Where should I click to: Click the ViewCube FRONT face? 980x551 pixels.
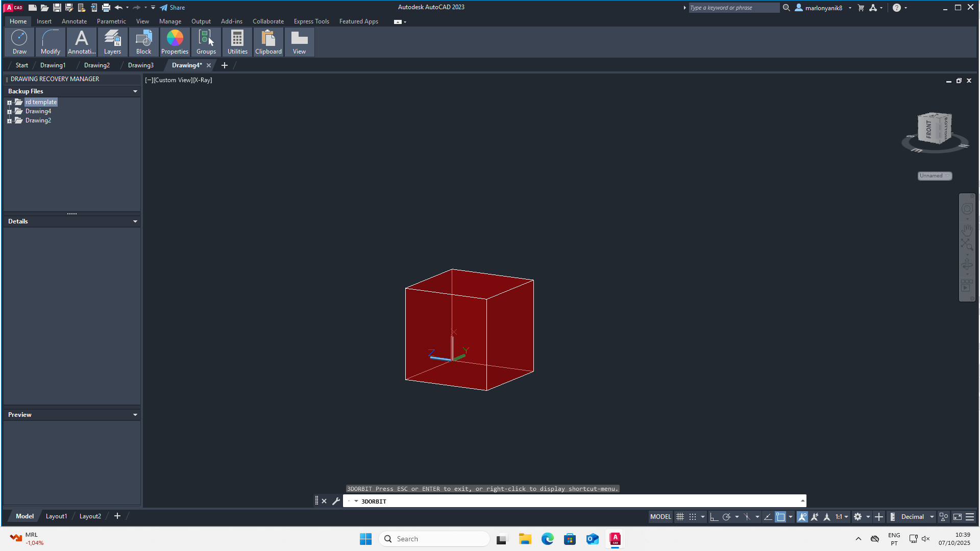tap(928, 129)
